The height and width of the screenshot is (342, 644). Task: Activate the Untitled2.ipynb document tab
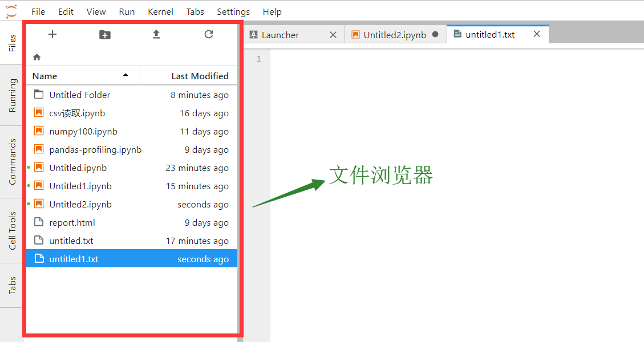point(395,35)
